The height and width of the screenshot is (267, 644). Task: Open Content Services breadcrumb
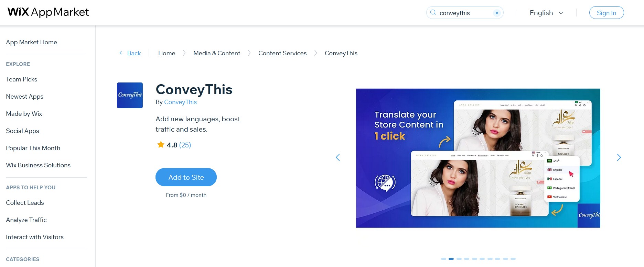click(x=282, y=53)
